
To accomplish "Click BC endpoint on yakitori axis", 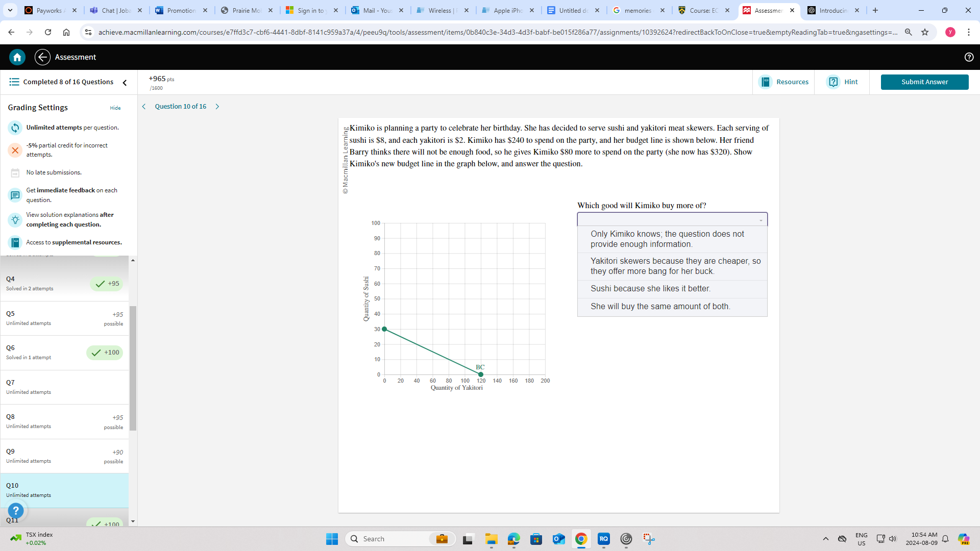I will [480, 374].
